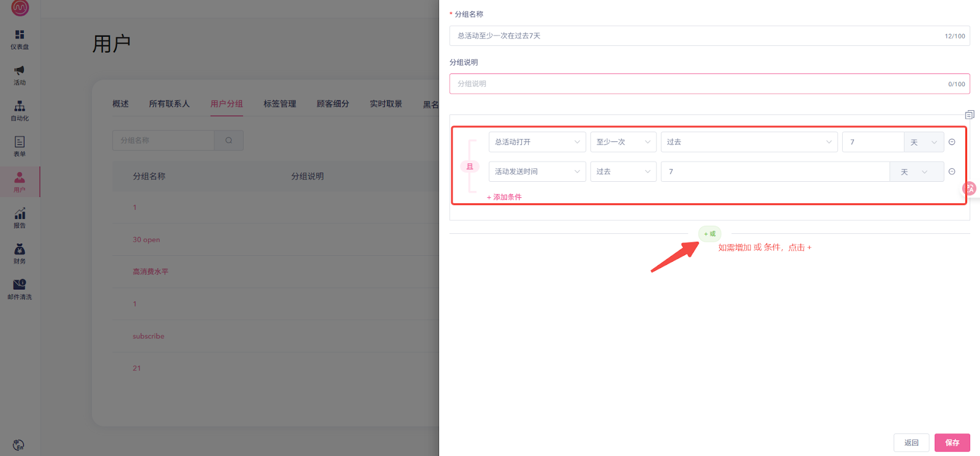Open the 仪表盘 dashboard sidebar icon
The height and width of the screenshot is (456, 980).
pos(20,39)
